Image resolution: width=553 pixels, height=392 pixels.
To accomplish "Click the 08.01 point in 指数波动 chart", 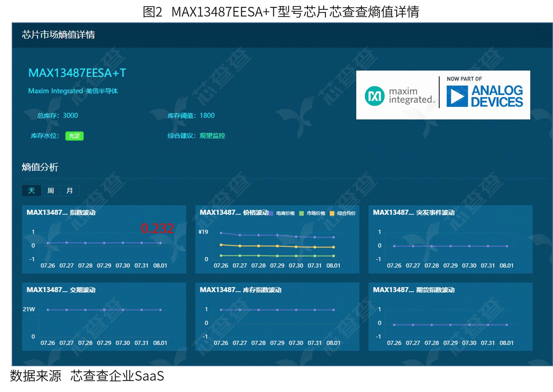I will [160, 243].
